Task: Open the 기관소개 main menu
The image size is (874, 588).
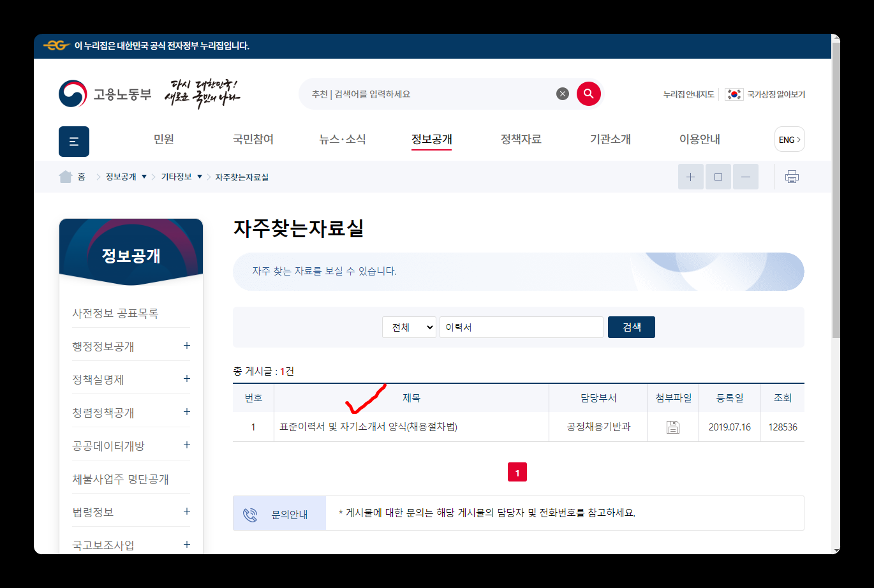Action: pos(611,139)
